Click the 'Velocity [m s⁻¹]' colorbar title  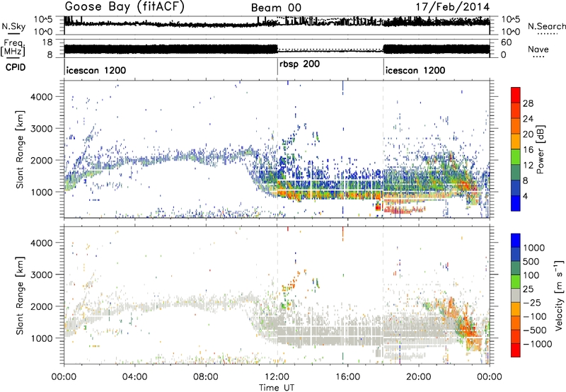click(x=559, y=295)
